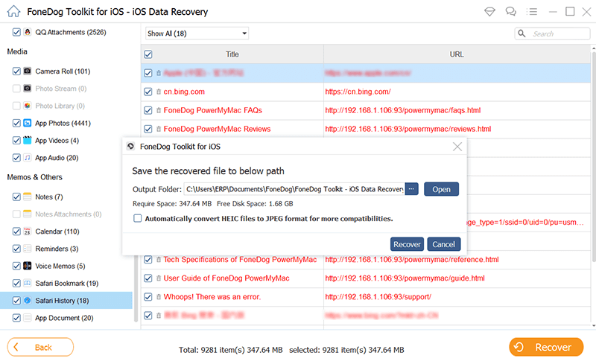Open the output folder with the Open button
The image size is (596, 364).
(x=441, y=189)
